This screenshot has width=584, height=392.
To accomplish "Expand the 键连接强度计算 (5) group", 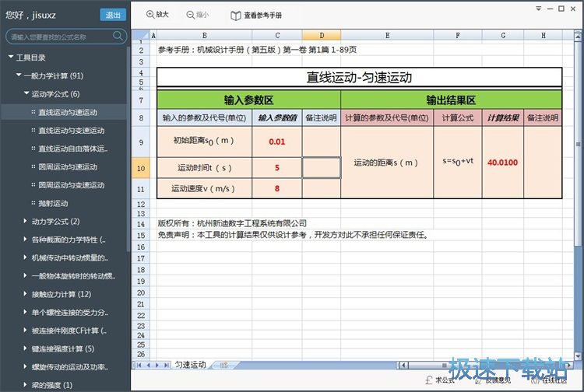I will click(x=26, y=348).
